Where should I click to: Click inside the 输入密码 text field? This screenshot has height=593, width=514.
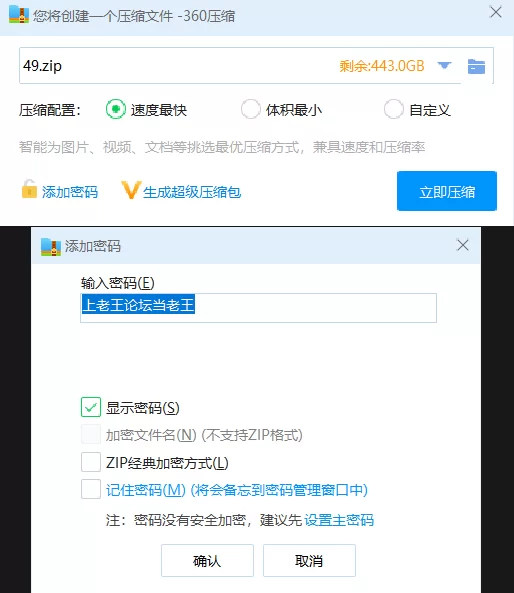click(x=258, y=308)
